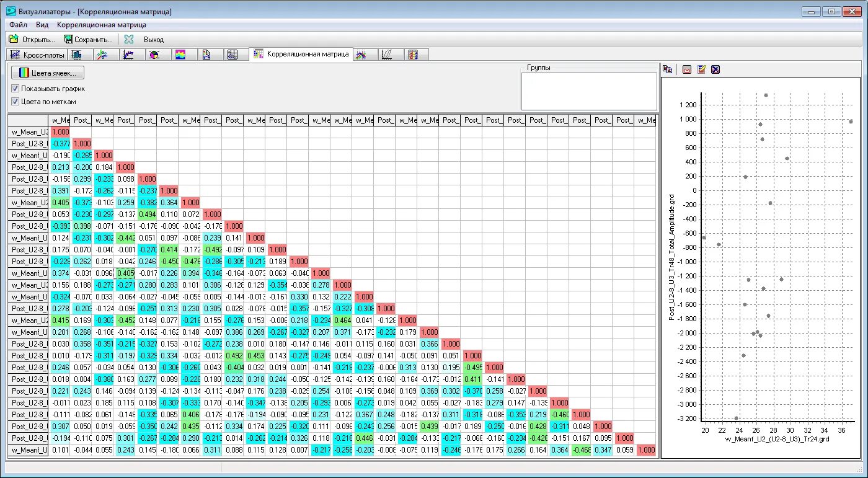The image size is (868, 478).
Task: Select the cell with value -0.442
Action: click(x=124, y=237)
